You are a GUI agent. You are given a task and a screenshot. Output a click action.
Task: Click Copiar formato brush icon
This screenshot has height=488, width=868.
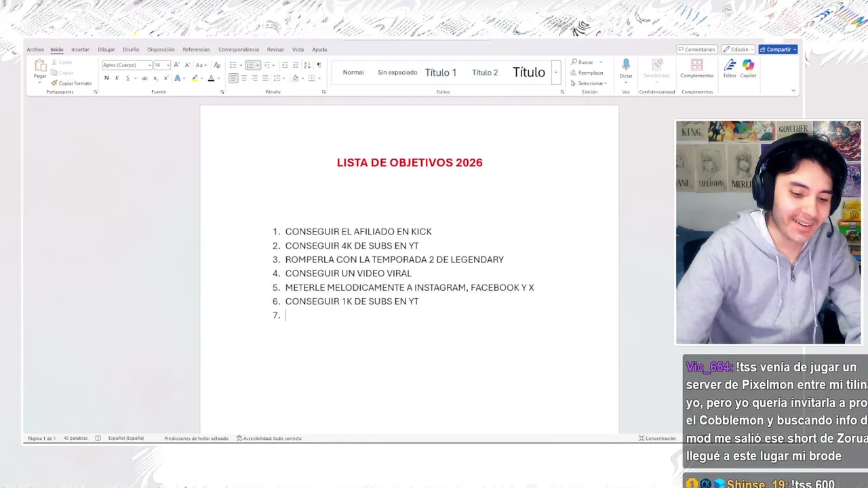coord(54,83)
